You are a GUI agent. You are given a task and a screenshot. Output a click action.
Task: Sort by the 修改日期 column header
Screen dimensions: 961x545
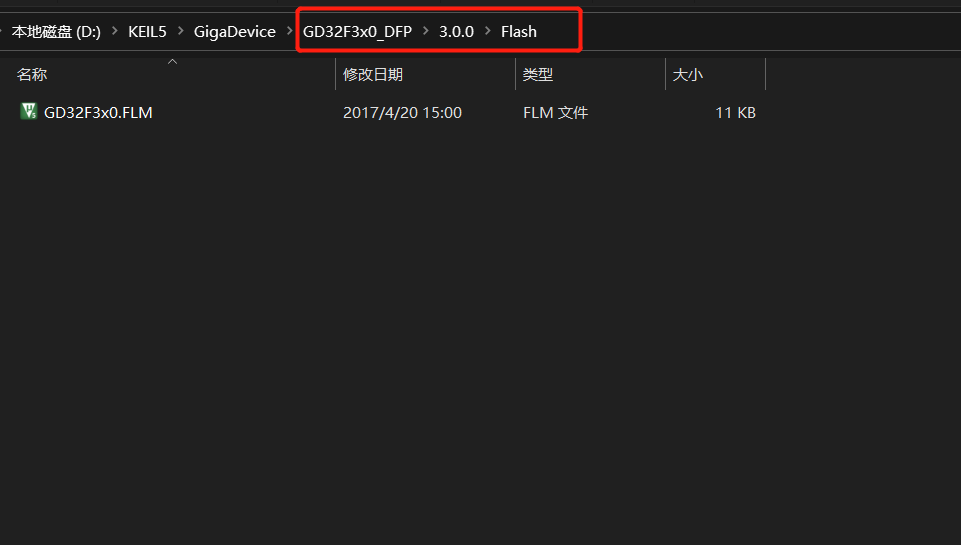[x=373, y=75]
